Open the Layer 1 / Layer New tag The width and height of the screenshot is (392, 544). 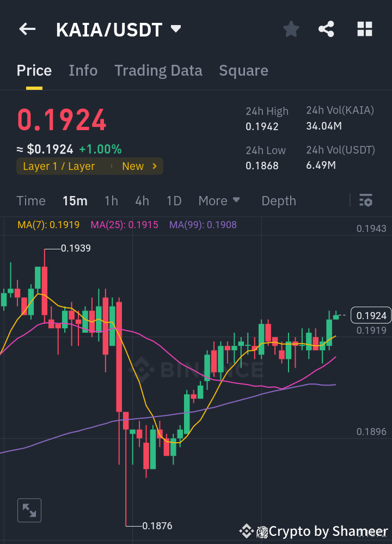click(x=89, y=166)
